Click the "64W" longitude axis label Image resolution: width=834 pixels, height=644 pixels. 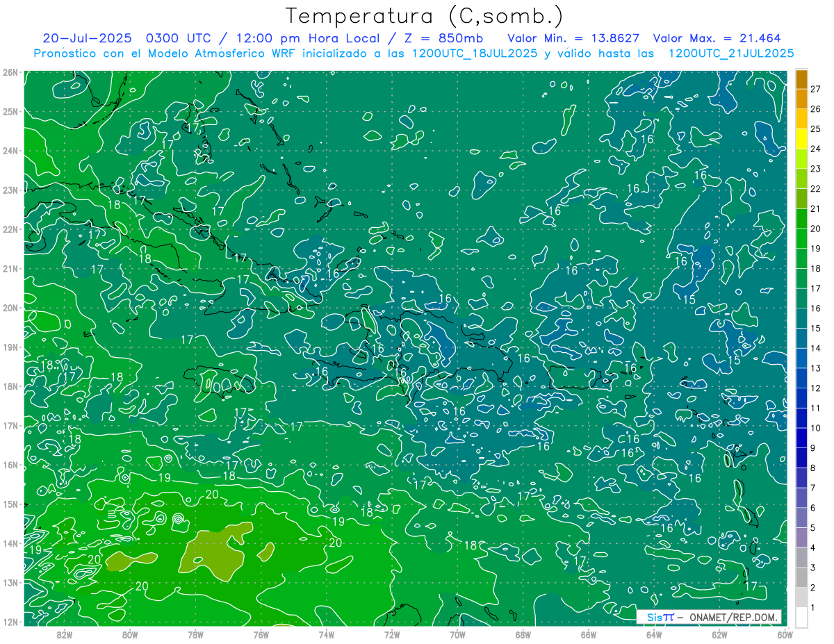[653, 634]
